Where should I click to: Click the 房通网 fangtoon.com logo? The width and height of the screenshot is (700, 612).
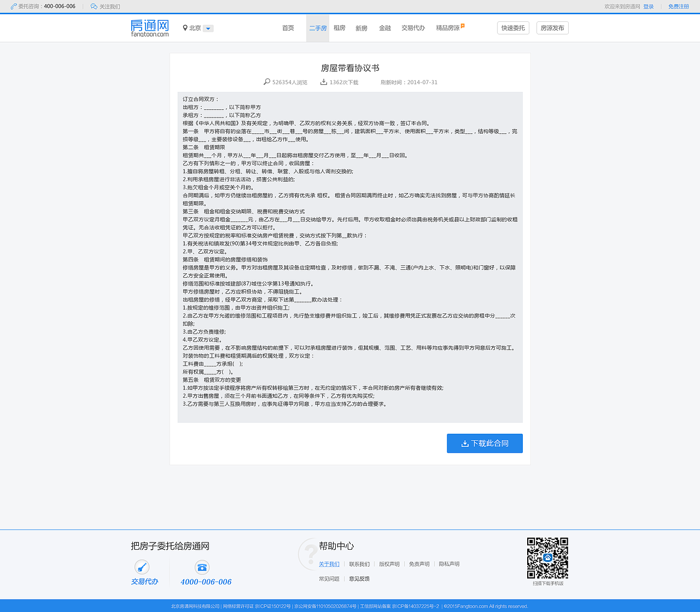[x=150, y=28]
